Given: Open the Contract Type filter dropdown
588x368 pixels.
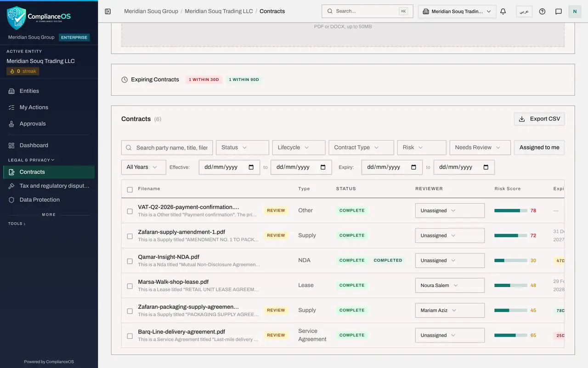Looking at the screenshot, I should (x=361, y=148).
